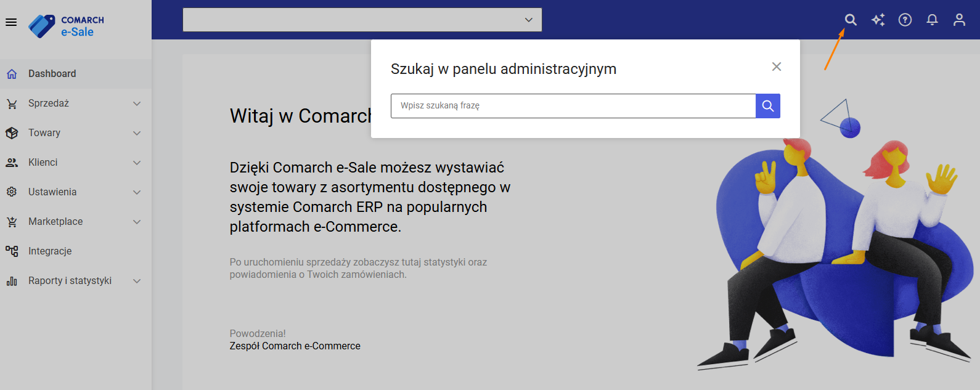980x390 pixels.
Task: Select Sprzedaż in the sidebar
Action: pyautogui.click(x=76, y=104)
